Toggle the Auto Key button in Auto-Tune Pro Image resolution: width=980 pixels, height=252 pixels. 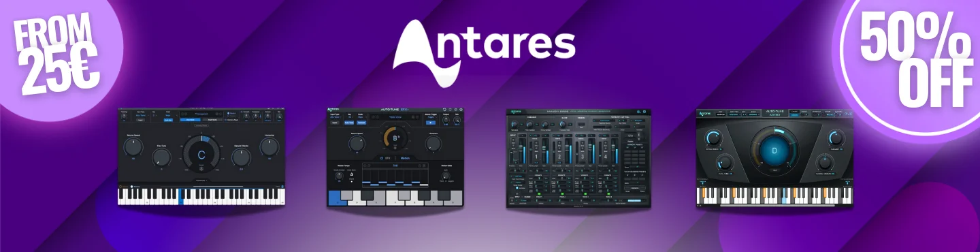[168, 120]
